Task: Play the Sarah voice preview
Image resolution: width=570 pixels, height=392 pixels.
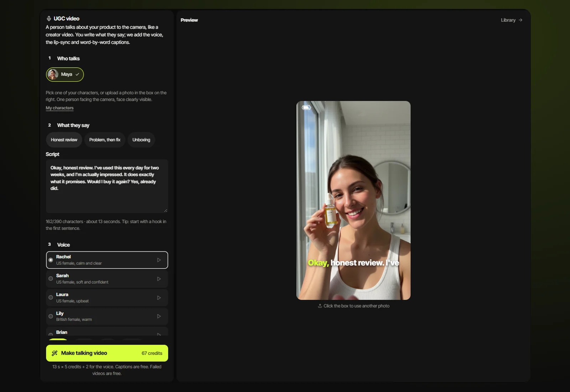Action: coord(159,279)
